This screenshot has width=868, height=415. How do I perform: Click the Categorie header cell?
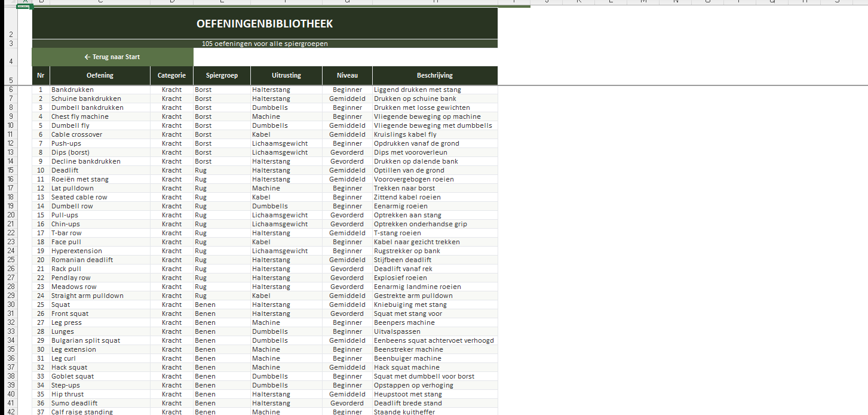pos(171,76)
